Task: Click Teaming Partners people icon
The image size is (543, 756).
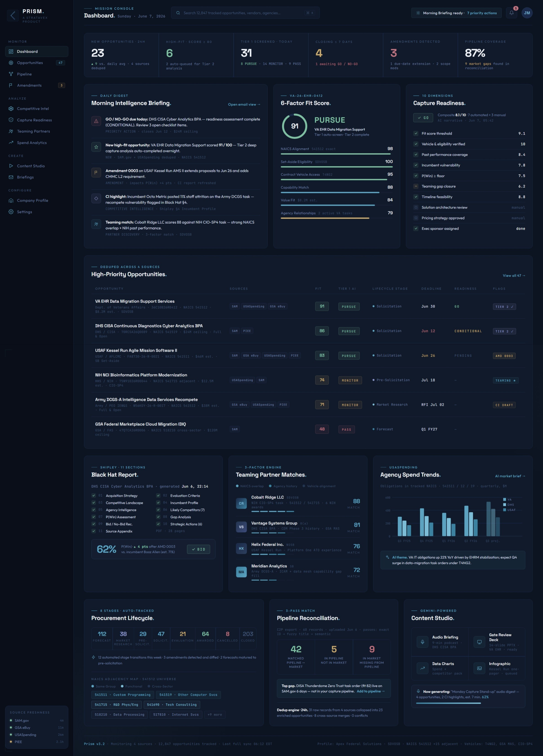Action: pyautogui.click(x=11, y=131)
